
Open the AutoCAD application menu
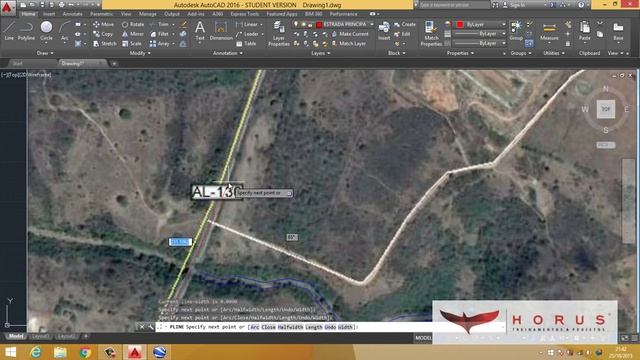coord(7,8)
